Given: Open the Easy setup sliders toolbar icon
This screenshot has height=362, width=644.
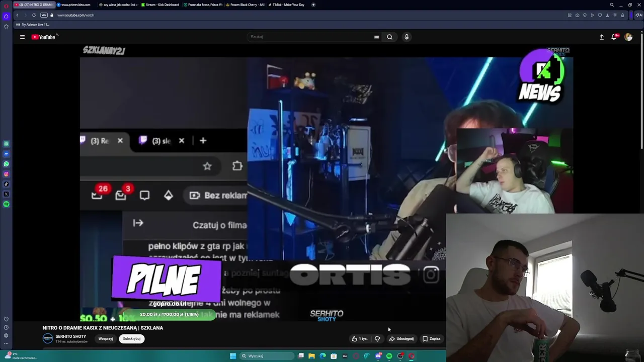Looking at the screenshot, I should point(615,15).
